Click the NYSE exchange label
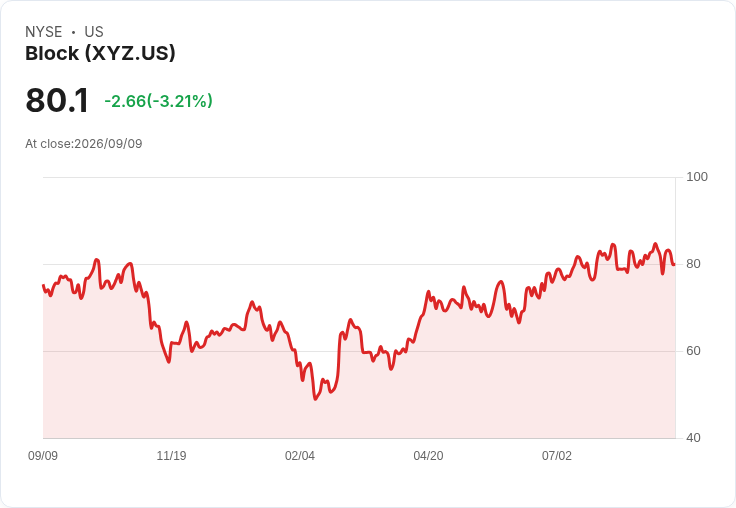736x508 pixels. coord(44,32)
